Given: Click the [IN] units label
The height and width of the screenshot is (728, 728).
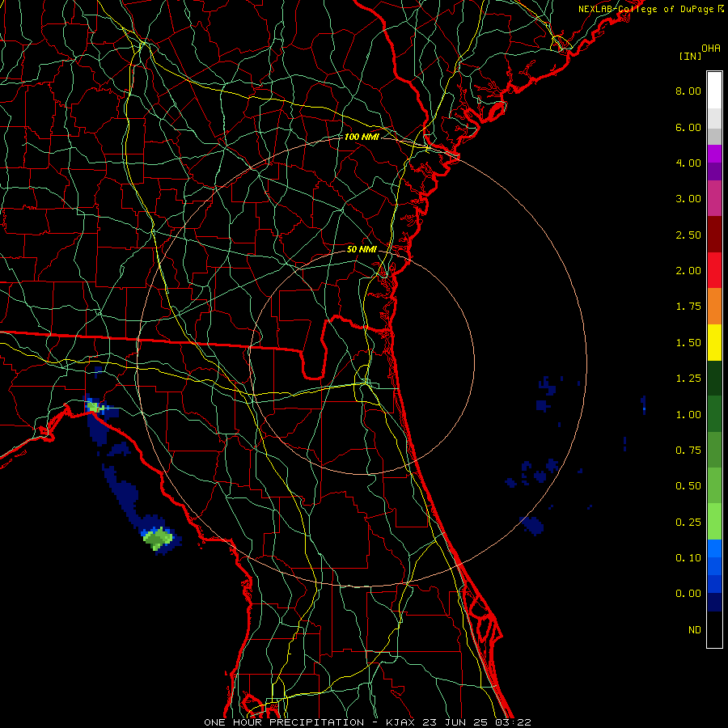Looking at the screenshot, I should pyautogui.click(x=690, y=56).
